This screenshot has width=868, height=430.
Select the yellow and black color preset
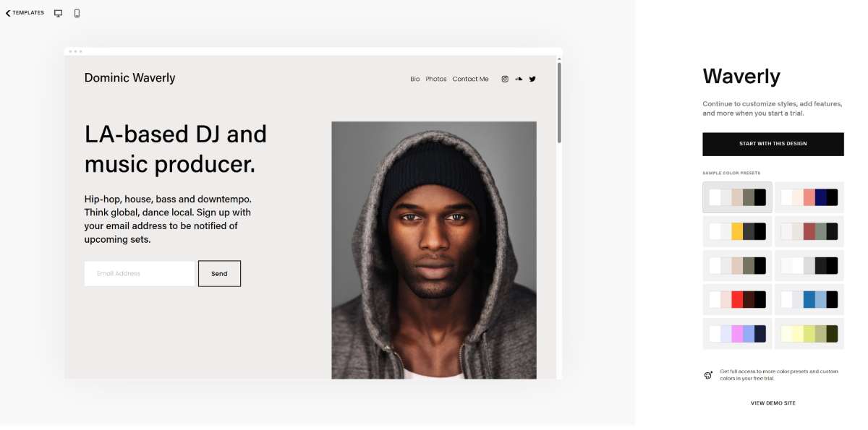click(x=737, y=231)
